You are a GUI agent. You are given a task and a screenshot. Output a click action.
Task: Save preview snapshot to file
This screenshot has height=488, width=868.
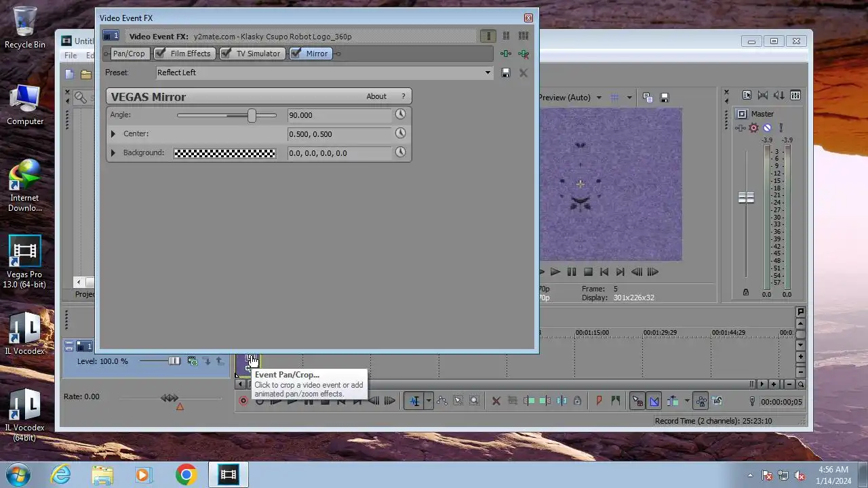pyautogui.click(x=665, y=98)
